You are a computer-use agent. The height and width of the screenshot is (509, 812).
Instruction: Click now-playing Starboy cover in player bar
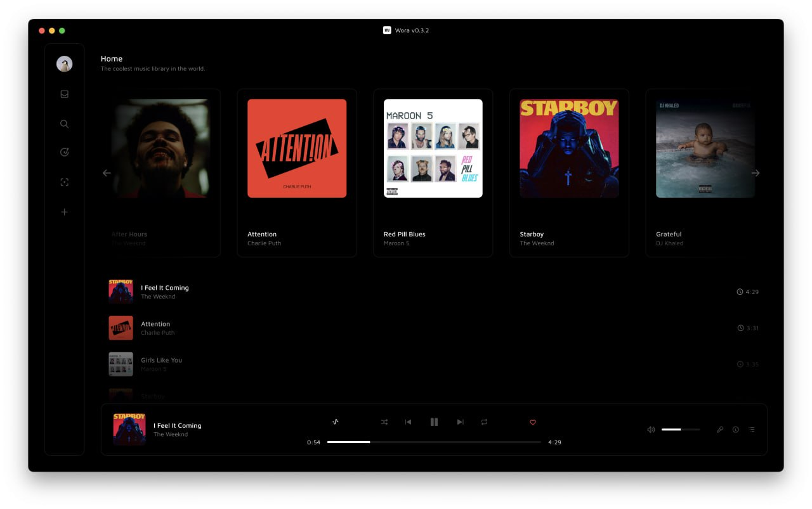click(129, 429)
